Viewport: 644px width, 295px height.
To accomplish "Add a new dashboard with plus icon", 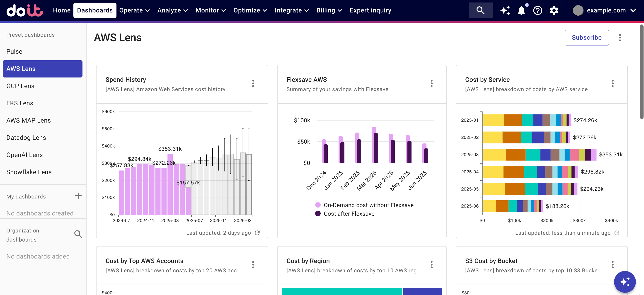I will [78, 196].
